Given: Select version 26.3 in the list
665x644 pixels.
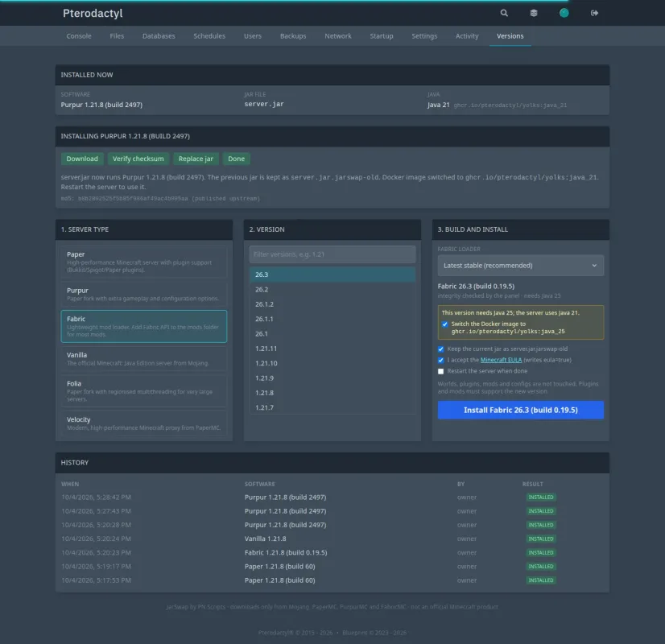Looking at the screenshot, I should (332, 275).
